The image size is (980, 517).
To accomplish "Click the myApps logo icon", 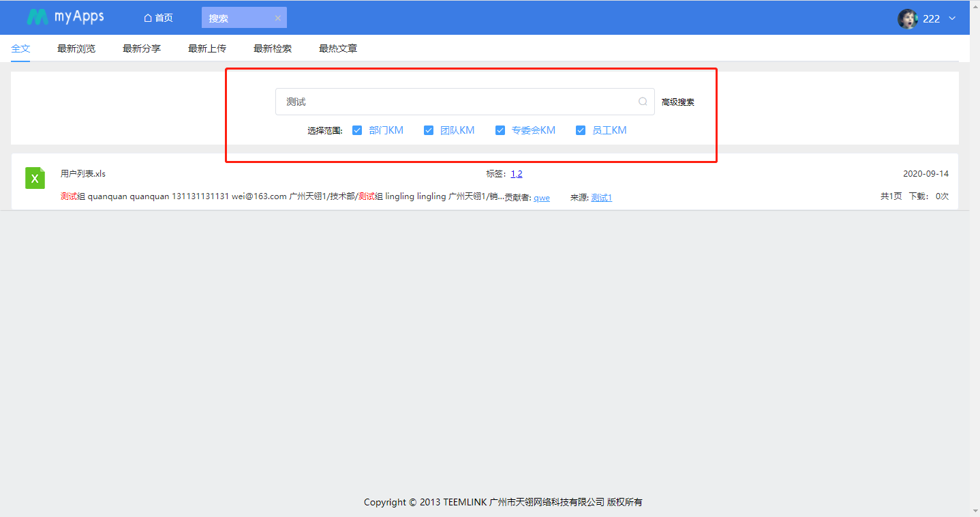I will coord(39,17).
